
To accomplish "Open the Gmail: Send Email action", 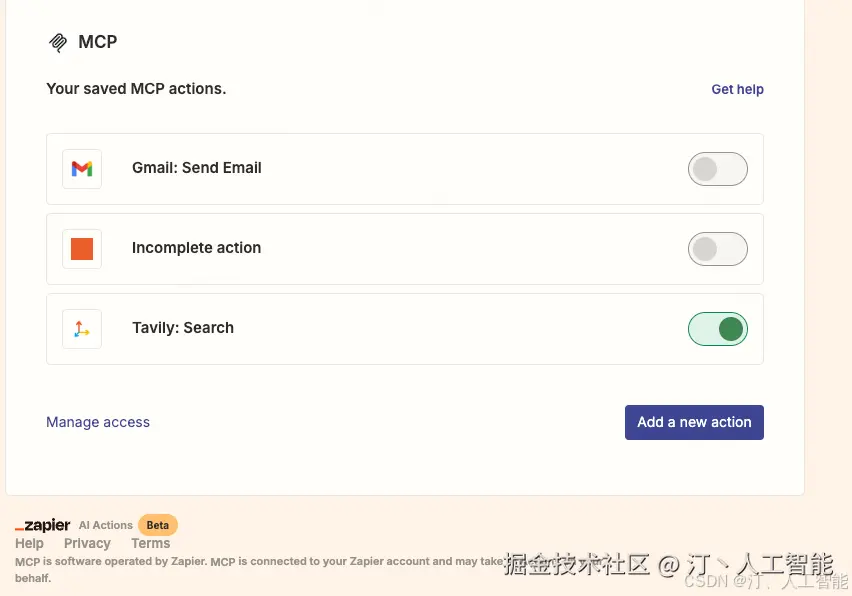I will [197, 168].
